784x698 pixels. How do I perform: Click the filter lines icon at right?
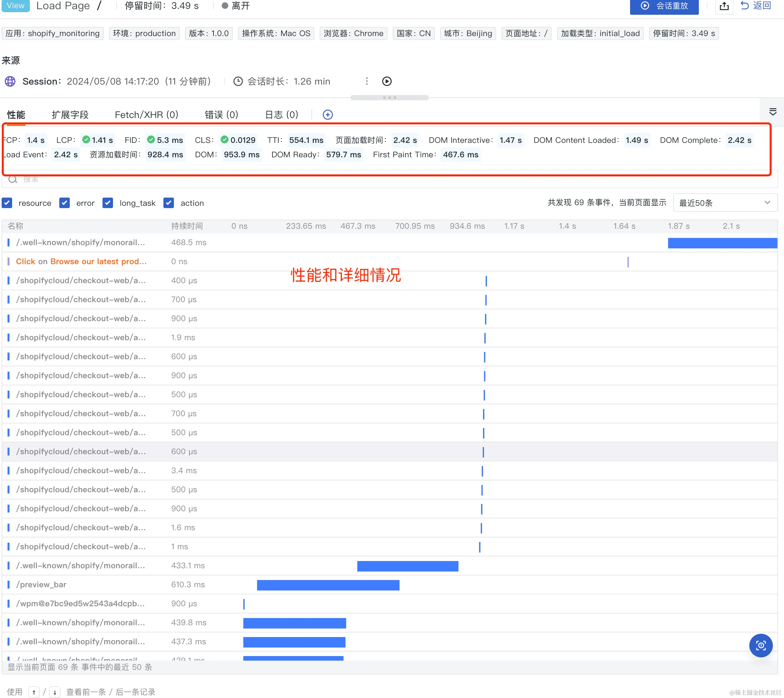click(x=773, y=112)
